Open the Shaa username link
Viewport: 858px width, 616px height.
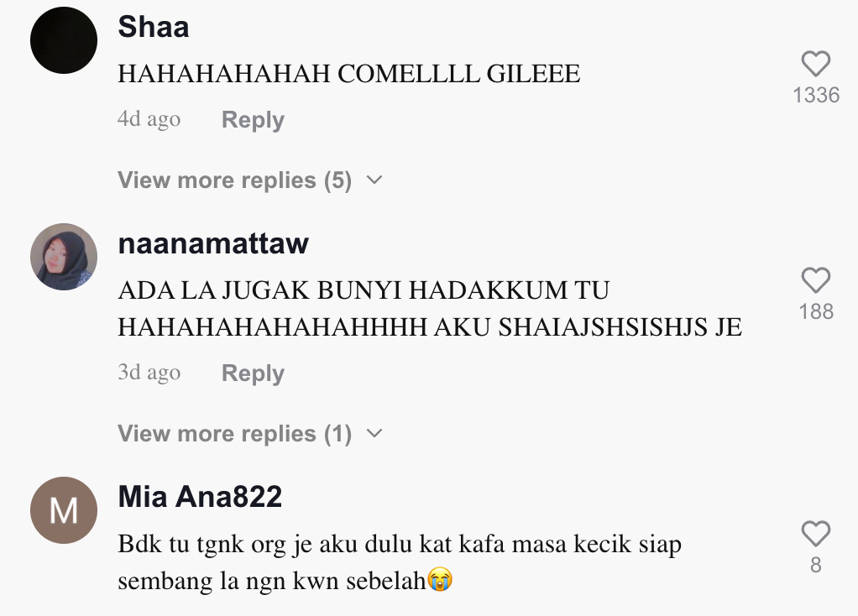point(153,27)
